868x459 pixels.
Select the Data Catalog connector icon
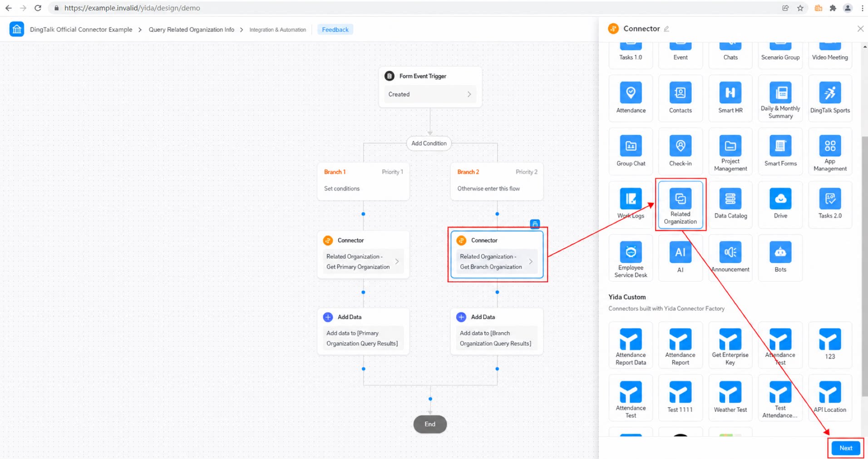[730, 199]
